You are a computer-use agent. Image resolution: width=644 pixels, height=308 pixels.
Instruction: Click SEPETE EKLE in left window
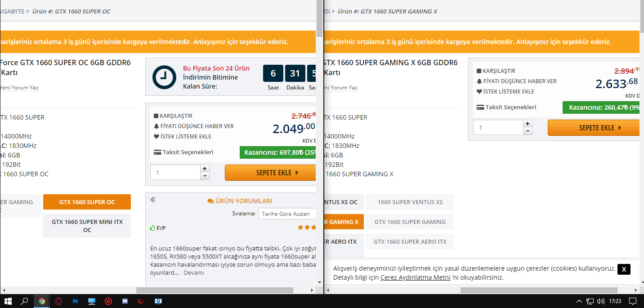271,173
